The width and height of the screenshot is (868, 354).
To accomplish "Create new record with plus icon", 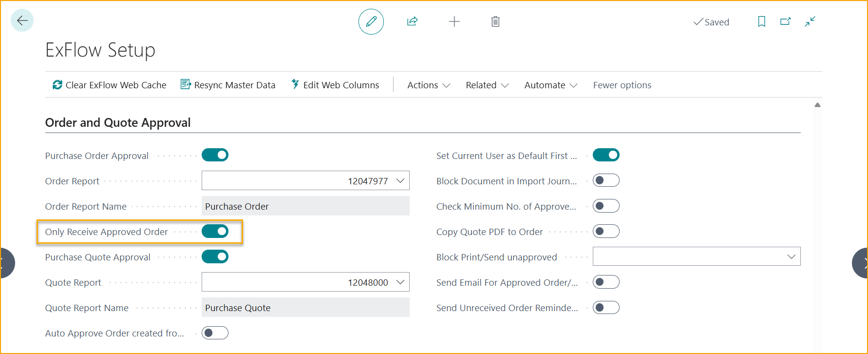I will tap(454, 21).
